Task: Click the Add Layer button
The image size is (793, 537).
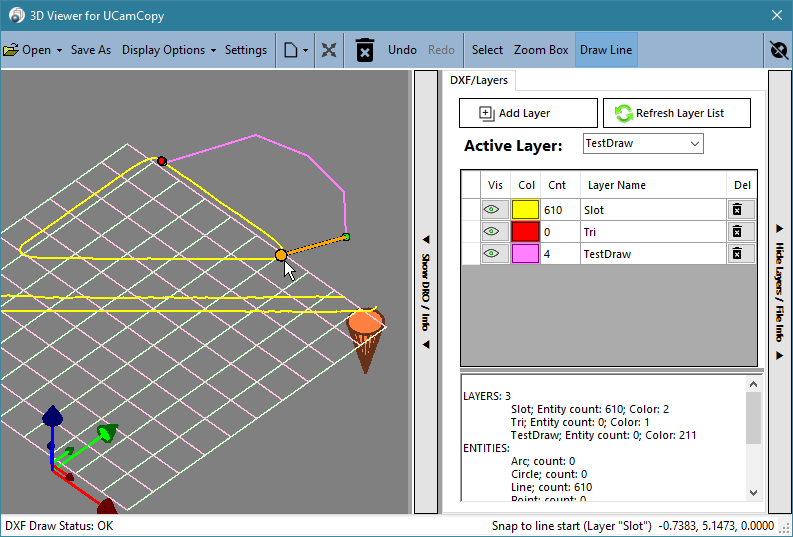Action: (x=528, y=113)
